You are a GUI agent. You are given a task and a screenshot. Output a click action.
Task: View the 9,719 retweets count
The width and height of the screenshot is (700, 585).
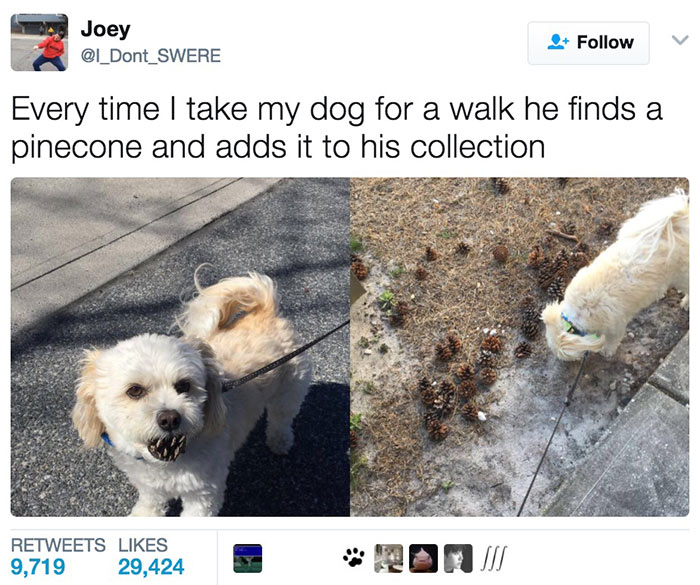click(x=38, y=567)
